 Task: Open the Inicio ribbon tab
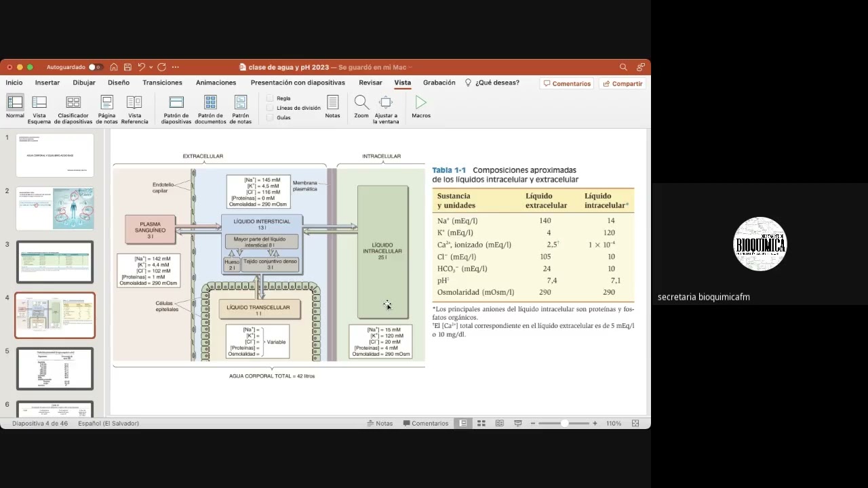coord(14,83)
